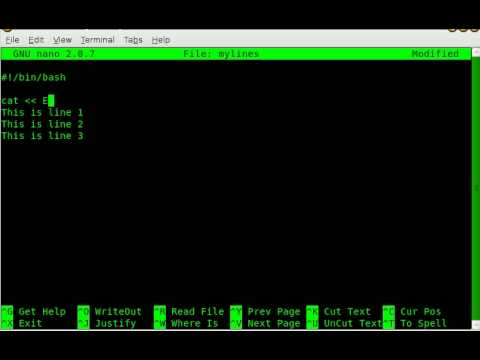480x360 pixels.
Task: Click the ^T key hint beside To Spell
Action: pyautogui.click(x=389, y=323)
